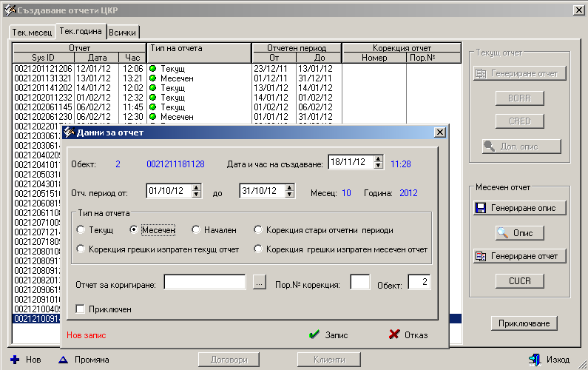The width and height of the screenshot is (588, 370).
Task: Switch to the Тек.месец tab
Action: click(x=32, y=33)
